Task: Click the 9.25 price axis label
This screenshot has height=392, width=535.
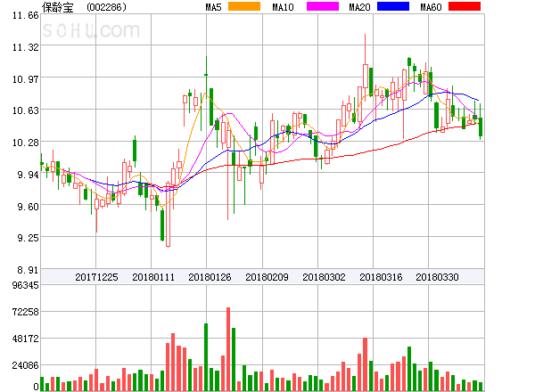Action: pyautogui.click(x=28, y=238)
